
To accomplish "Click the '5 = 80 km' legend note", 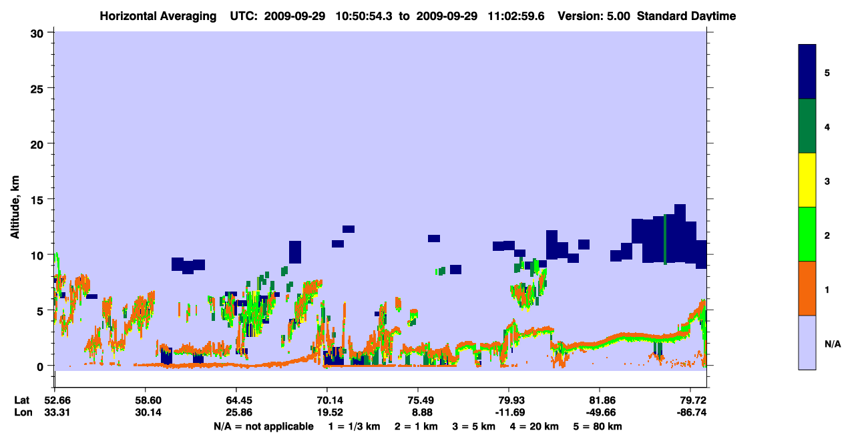I will tap(599, 426).
